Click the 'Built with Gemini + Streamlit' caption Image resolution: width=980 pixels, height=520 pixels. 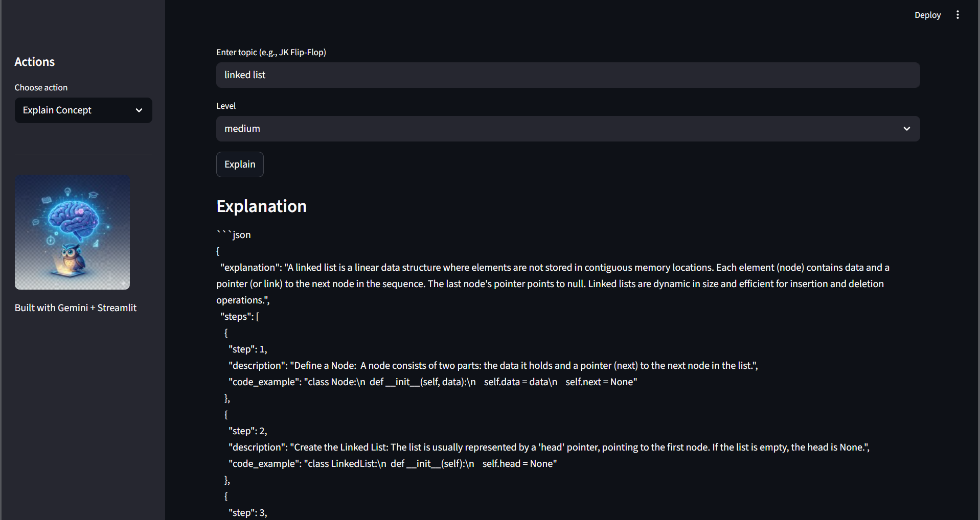tap(76, 308)
